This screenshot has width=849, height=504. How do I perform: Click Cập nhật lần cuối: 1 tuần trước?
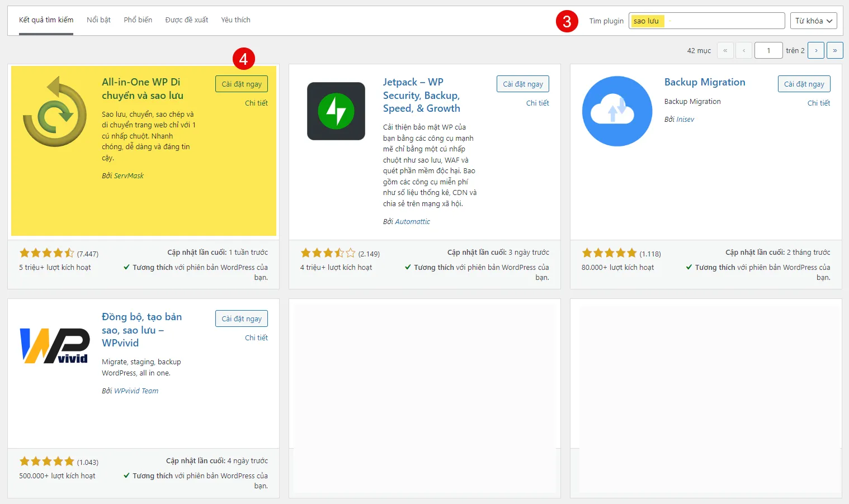[218, 253]
